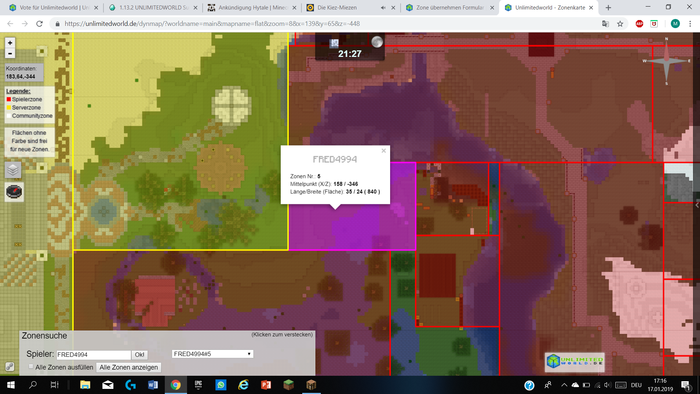Screen dimensions: 700x394
Task: Open the FRED4994#5 zone dropdown
Action: tap(212, 354)
